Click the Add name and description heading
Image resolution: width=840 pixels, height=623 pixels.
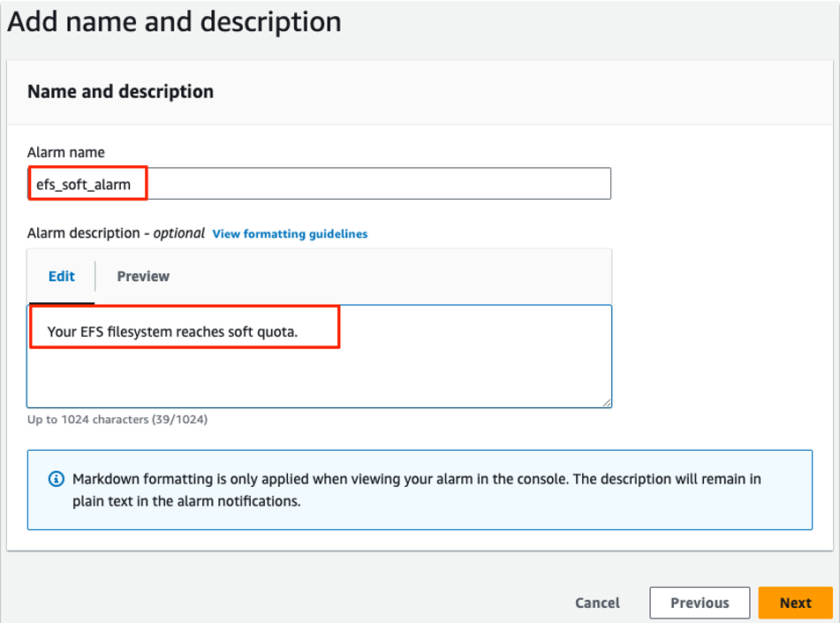point(173,21)
